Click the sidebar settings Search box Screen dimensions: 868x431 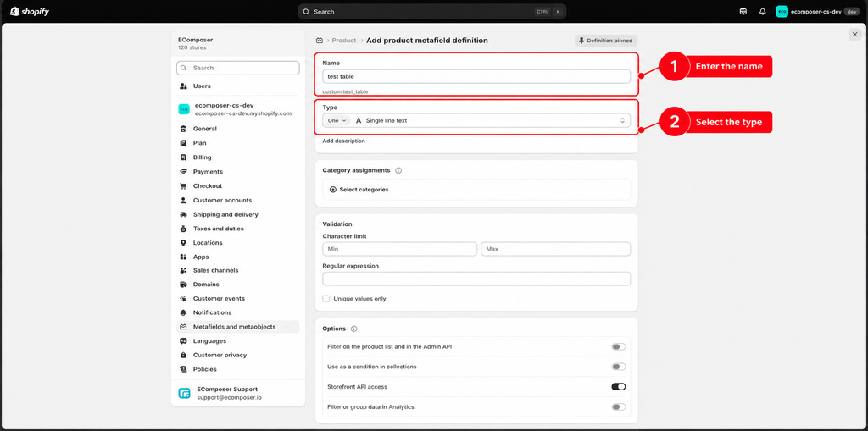(238, 68)
